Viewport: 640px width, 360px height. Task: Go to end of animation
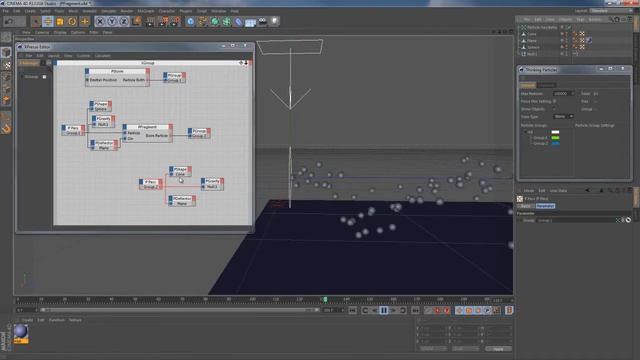click(x=415, y=311)
